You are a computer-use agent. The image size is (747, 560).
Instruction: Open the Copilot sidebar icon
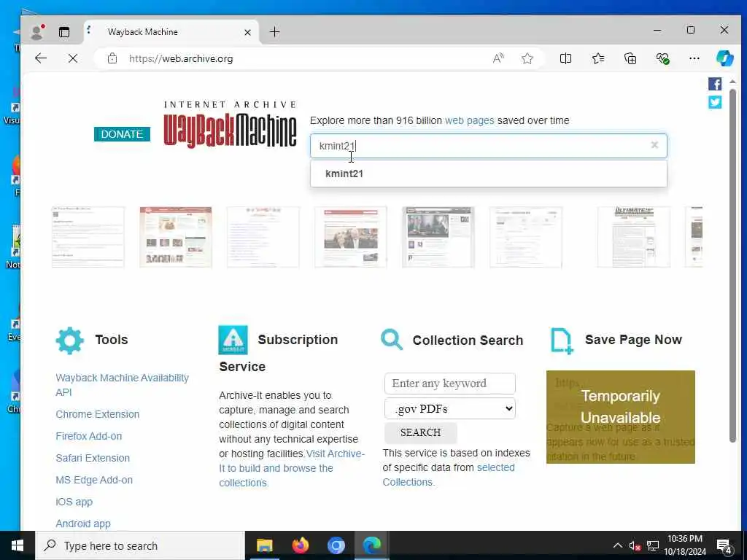(724, 58)
